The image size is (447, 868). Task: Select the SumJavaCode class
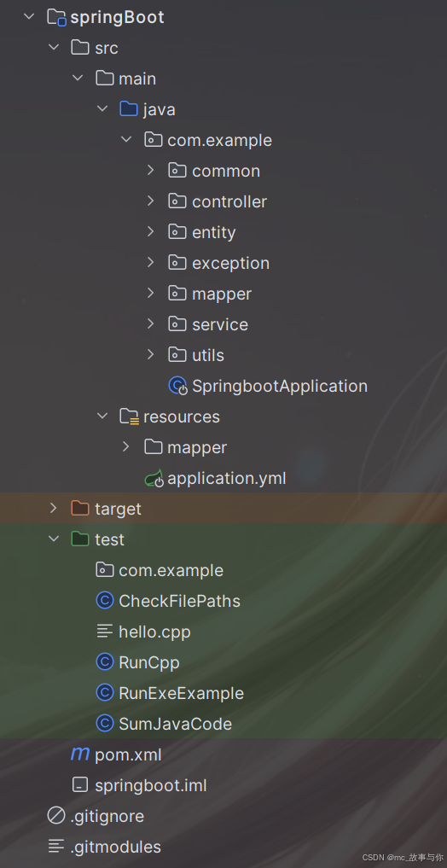[176, 724]
